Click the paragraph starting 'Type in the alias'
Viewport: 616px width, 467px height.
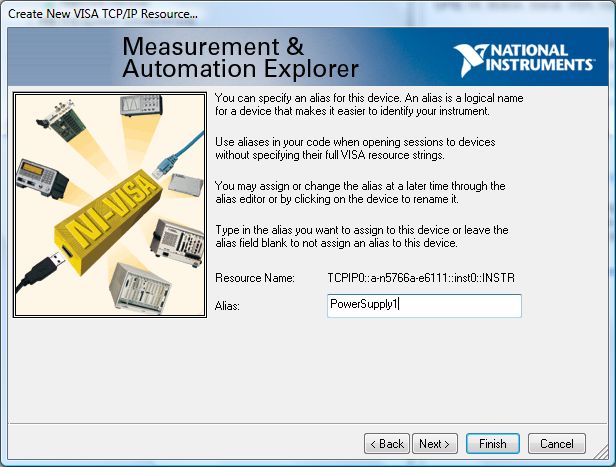click(362, 236)
